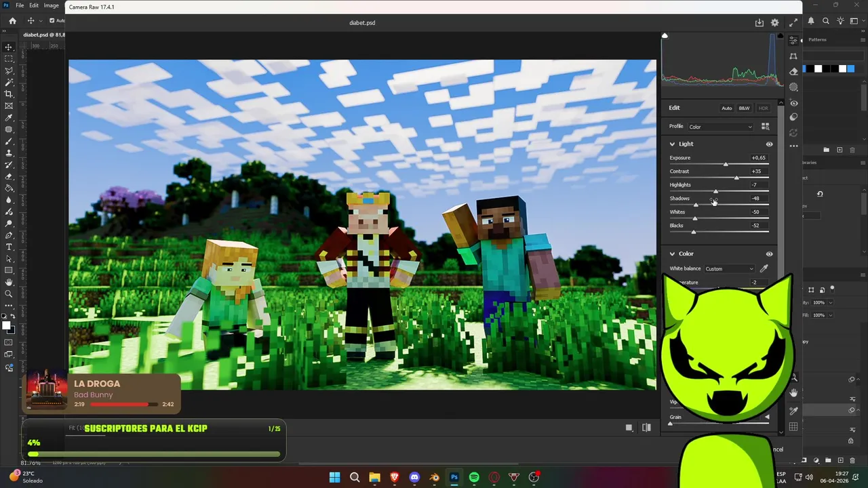Toggle Quick Mask mode
Screen dimensions: 868x488
pyautogui.click(x=9, y=343)
